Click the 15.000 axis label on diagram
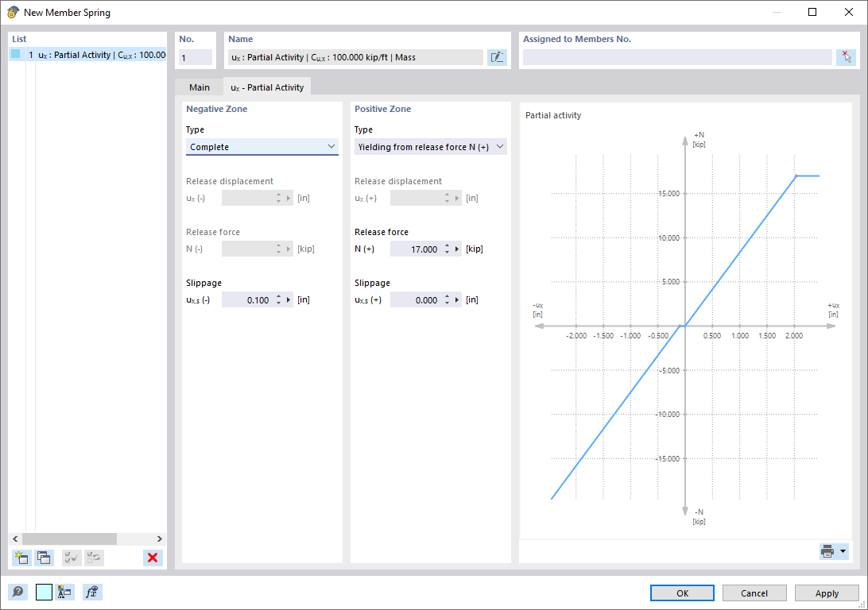This screenshot has width=868, height=610. (668, 194)
